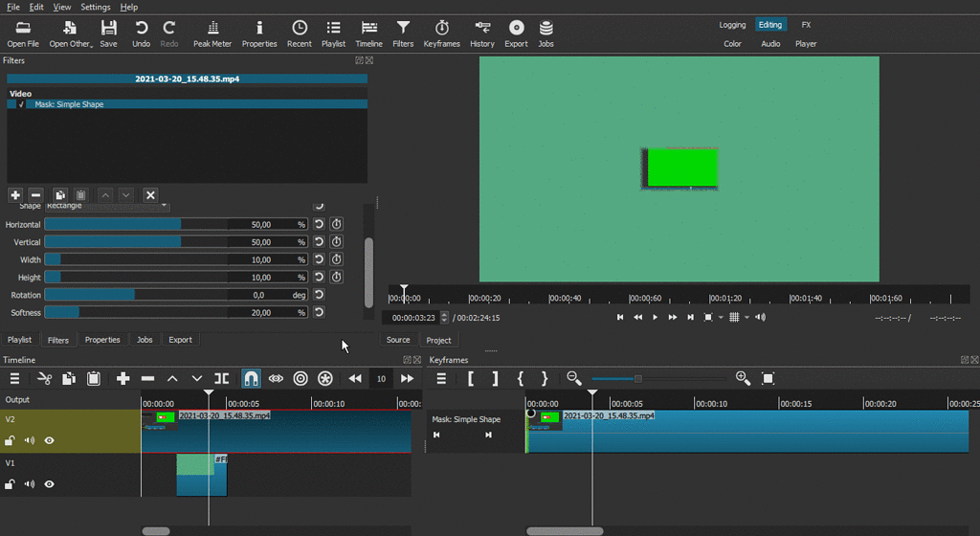Open the Peak Meter panel
The height and width of the screenshot is (536, 980).
[x=212, y=33]
